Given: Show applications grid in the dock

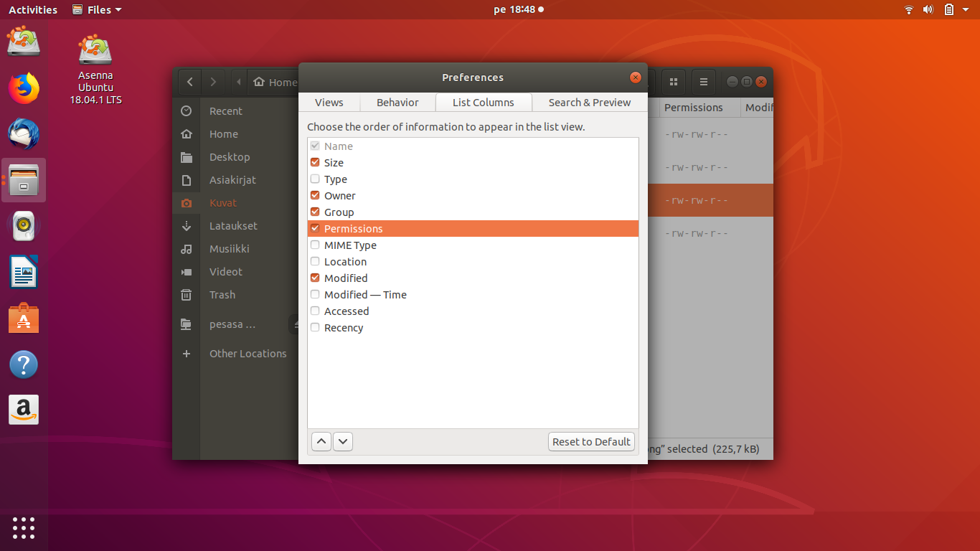Looking at the screenshot, I should (24, 527).
